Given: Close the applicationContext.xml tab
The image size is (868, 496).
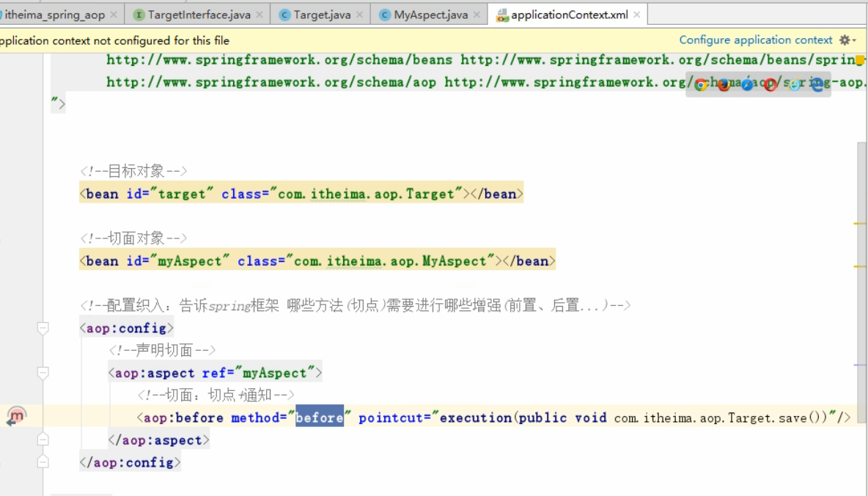Looking at the screenshot, I should point(636,15).
